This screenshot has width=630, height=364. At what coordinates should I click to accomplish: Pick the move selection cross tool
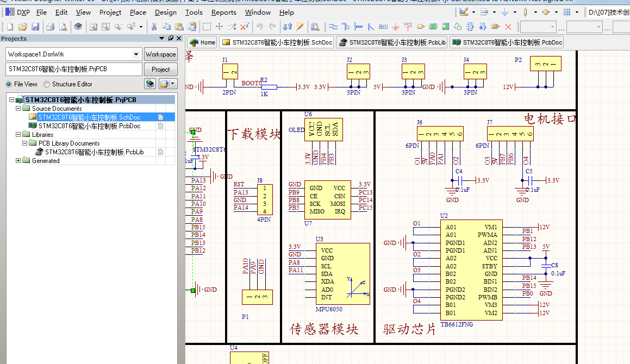220,27
